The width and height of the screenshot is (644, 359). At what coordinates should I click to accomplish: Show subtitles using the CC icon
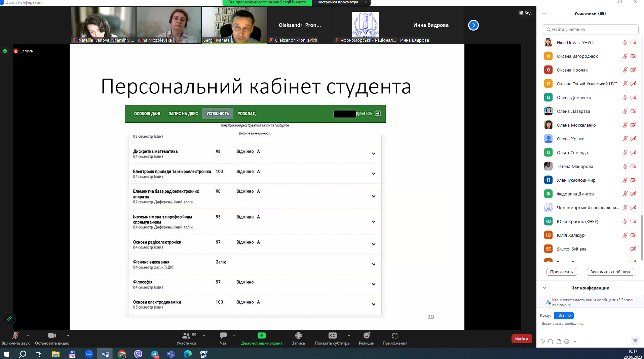[332, 335]
